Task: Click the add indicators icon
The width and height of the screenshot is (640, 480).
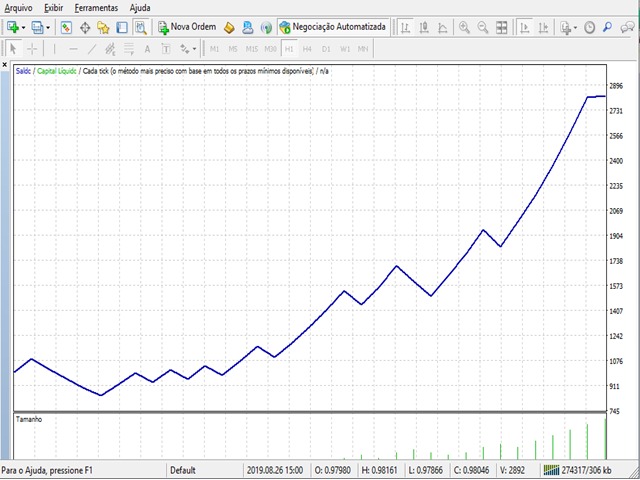Action: tap(565, 27)
